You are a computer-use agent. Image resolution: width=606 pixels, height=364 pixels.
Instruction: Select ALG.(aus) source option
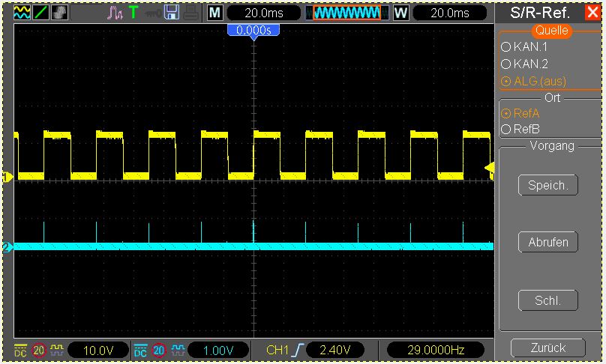click(x=534, y=81)
